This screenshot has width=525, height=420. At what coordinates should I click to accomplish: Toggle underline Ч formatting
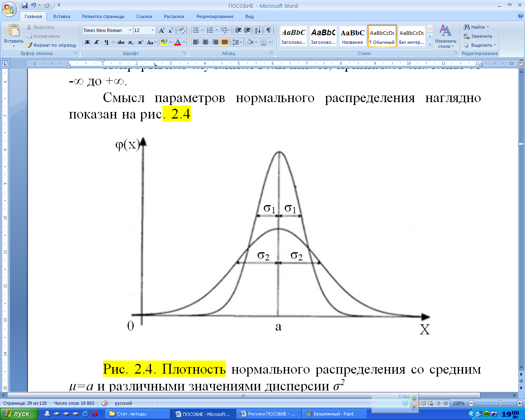[107, 42]
